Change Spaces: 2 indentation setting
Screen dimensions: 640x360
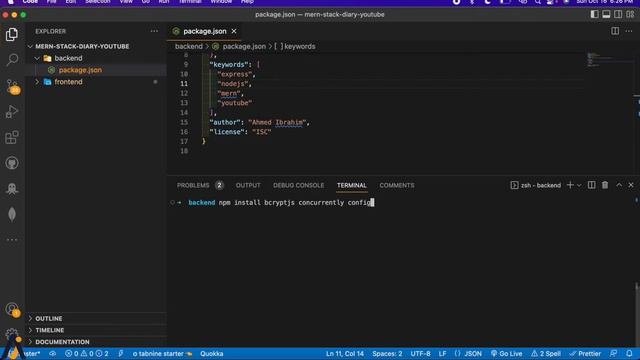pyautogui.click(x=387, y=353)
